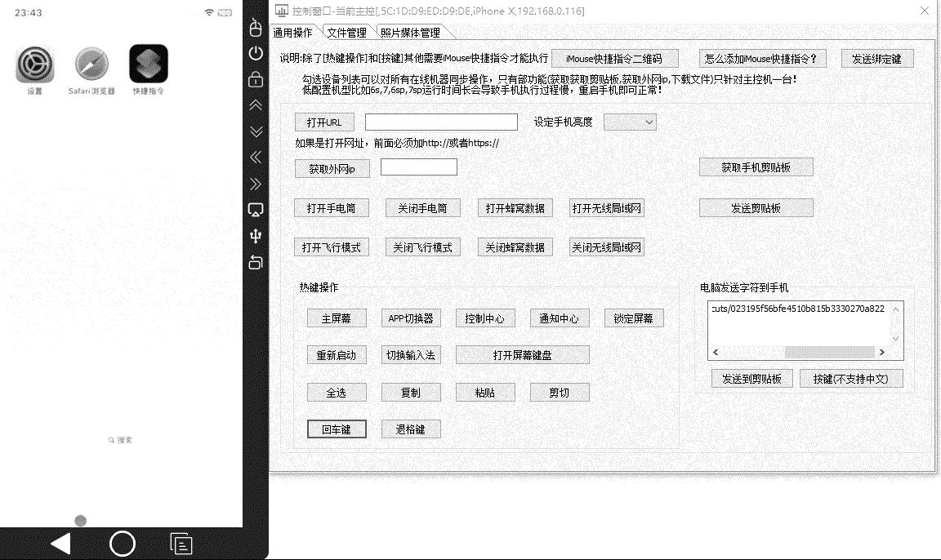This screenshot has width=941, height=560.
Task: Click the 打开无线局域网 button
Action: tap(607, 208)
